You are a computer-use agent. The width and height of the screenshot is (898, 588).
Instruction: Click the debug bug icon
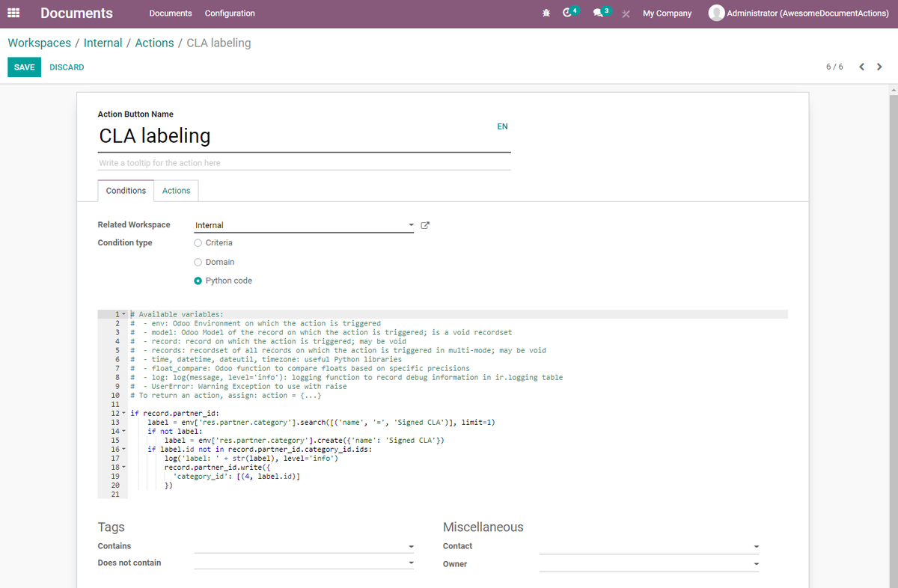tap(546, 13)
